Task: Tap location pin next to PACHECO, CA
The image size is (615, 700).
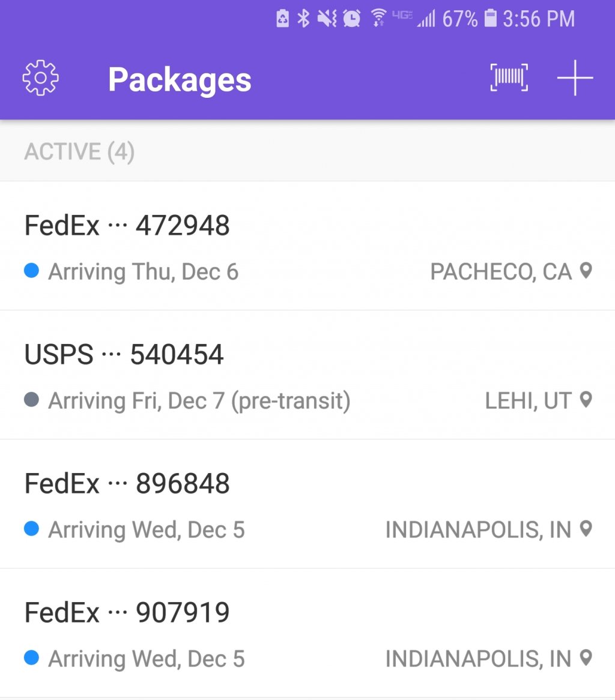Action: pos(586,271)
